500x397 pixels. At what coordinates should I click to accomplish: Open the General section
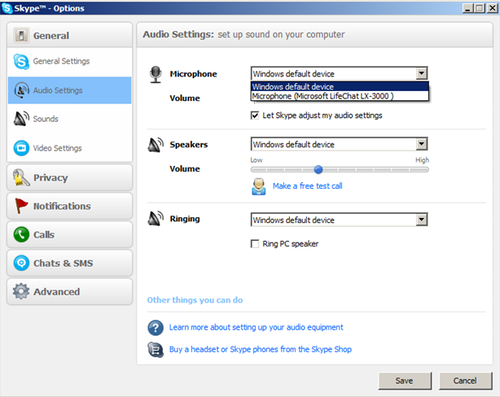[69, 35]
